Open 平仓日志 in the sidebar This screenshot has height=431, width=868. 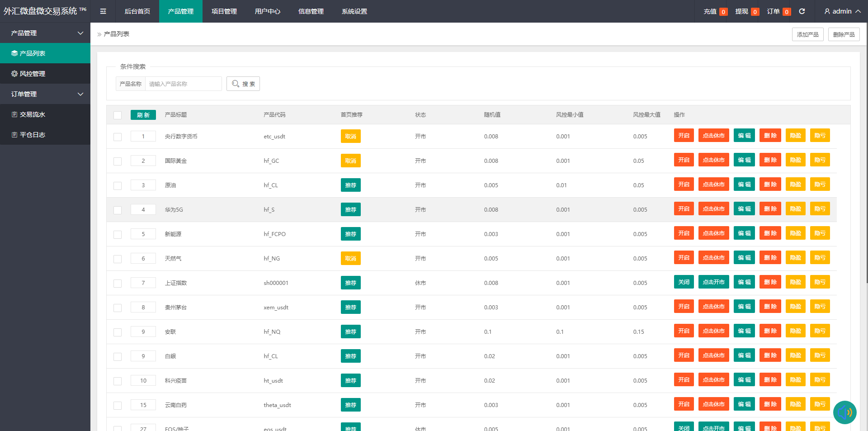33,135
